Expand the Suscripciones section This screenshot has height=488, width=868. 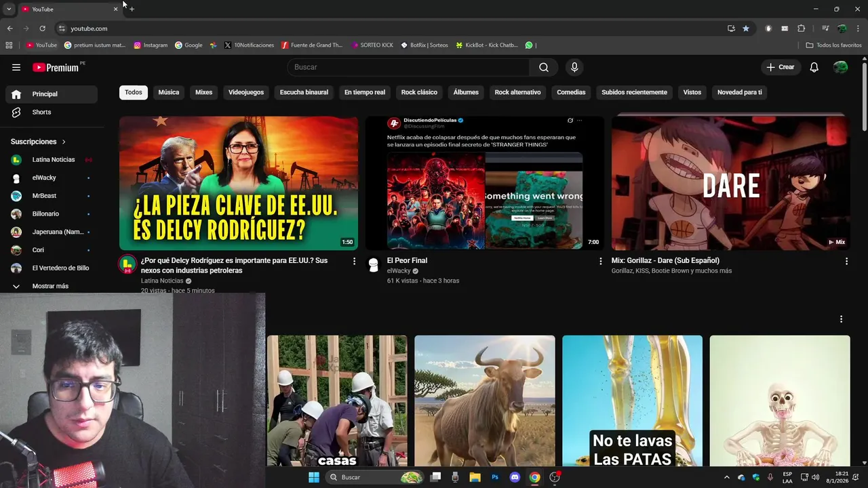click(39, 142)
